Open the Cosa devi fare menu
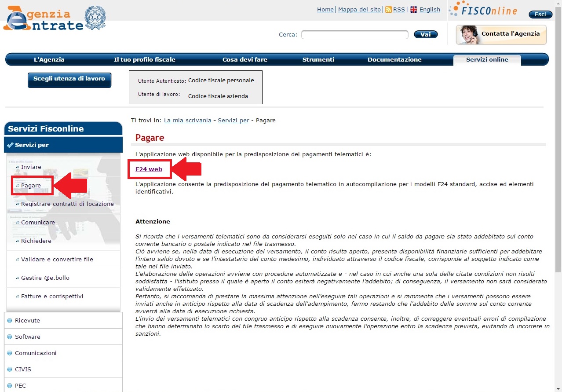This screenshot has height=392, width=562. [245, 59]
